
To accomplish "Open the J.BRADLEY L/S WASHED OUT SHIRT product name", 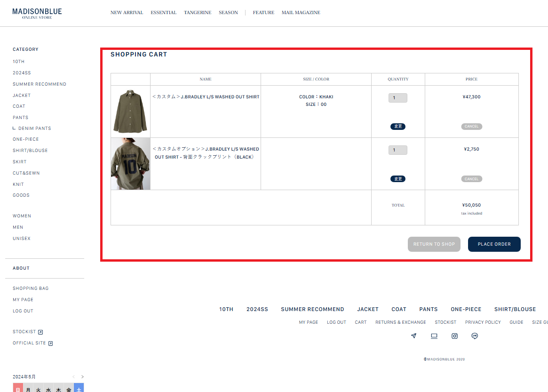I will tap(206, 97).
